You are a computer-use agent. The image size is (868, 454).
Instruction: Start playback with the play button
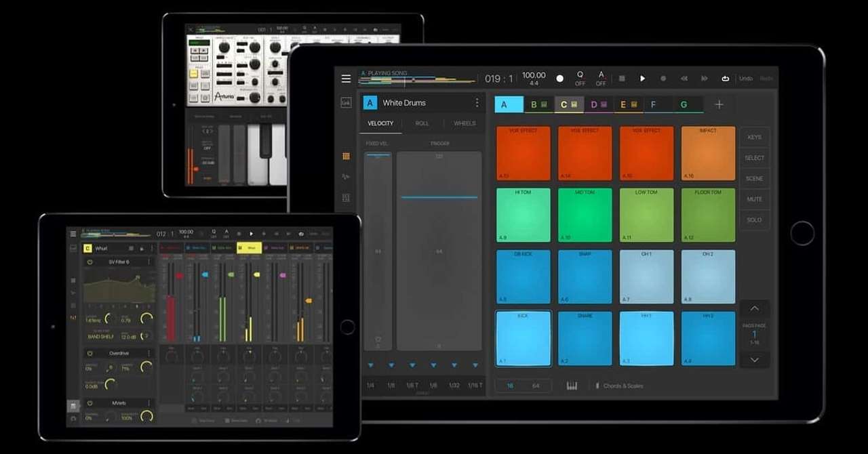(x=642, y=79)
